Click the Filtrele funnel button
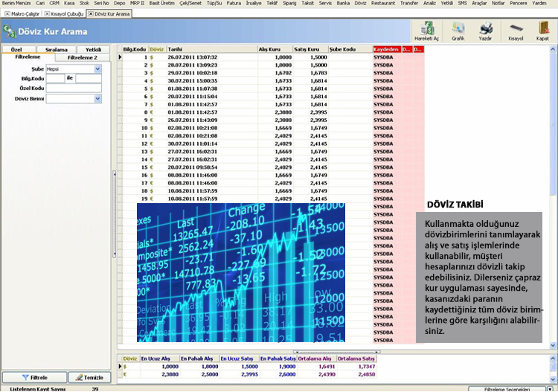Image resolution: width=558 pixels, height=392 pixels. pyautogui.click(x=35, y=377)
